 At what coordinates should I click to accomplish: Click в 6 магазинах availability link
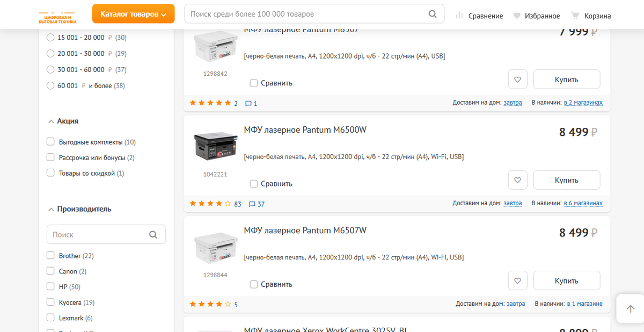[583, 204]
